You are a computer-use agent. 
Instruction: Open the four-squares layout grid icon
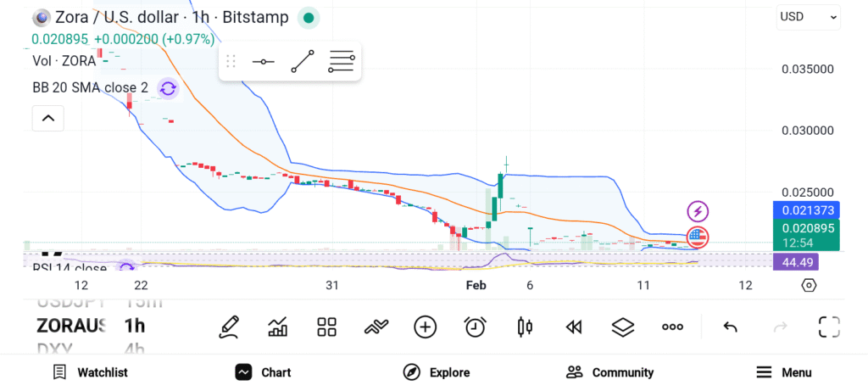point(326,327)
